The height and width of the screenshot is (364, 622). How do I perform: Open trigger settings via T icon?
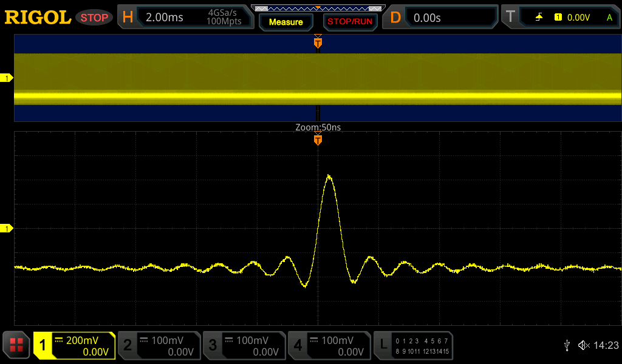(x=509, y=18)
